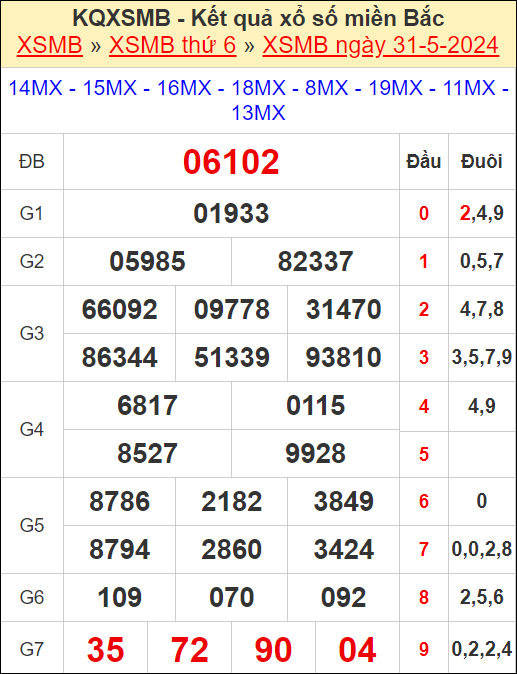517x674 pixels.
Task: Open the XSMB ngày 31-5-2024 link
Action: click(x=381, y=45)
